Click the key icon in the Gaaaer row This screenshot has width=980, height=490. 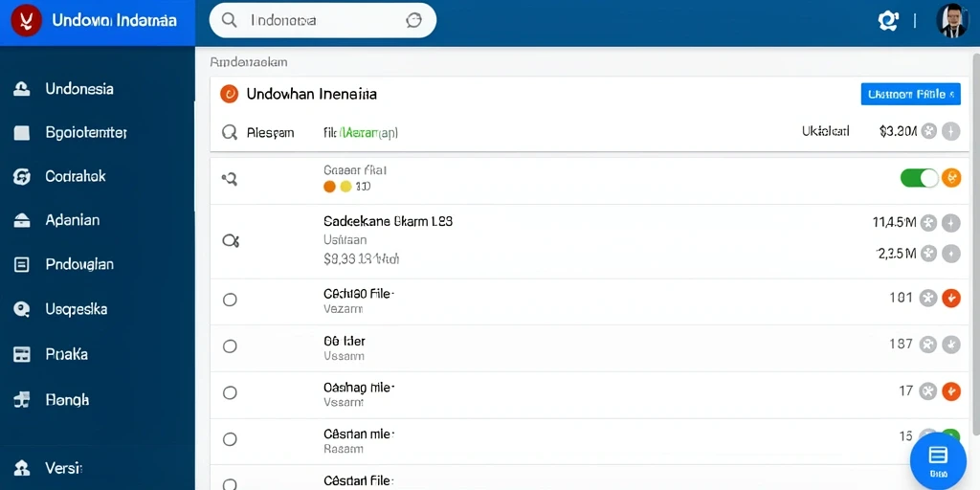point(230,180)
